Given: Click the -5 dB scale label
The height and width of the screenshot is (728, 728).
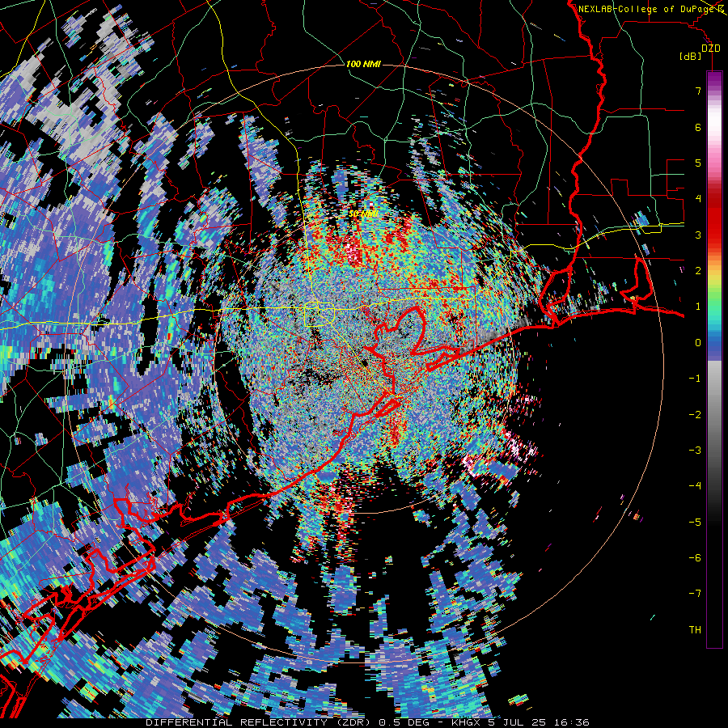Looking at the screenshot, I should tap(695, 523).
